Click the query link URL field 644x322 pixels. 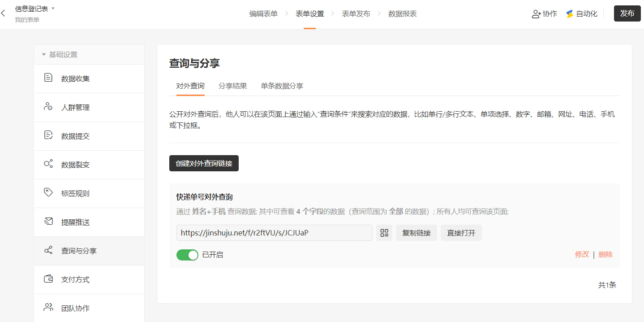click(274, 233)
